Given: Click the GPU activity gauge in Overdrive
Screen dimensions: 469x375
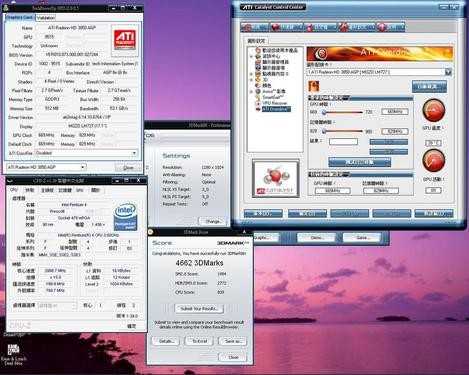Looking at the screenshot, I should pos(434,160).
